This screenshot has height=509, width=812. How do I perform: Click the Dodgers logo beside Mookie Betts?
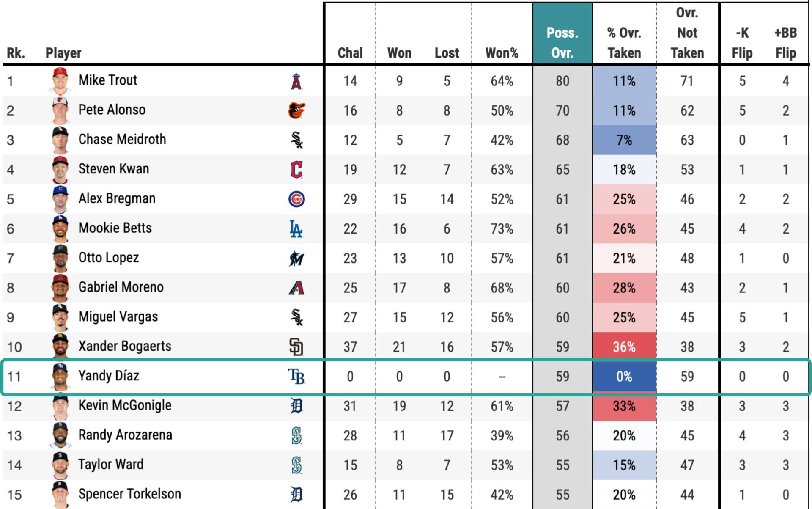[x=296, y=228]
